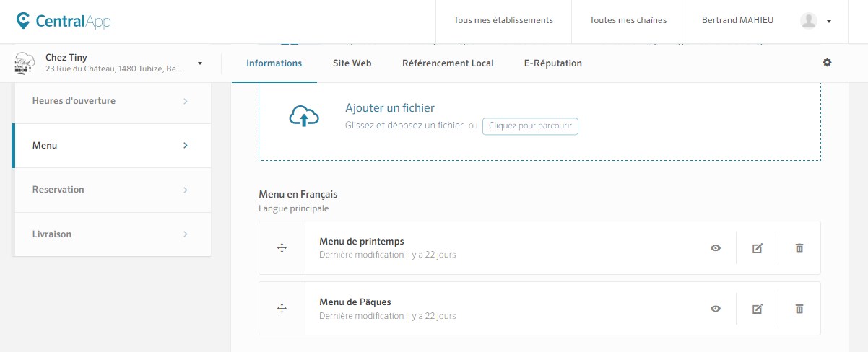The width and height of the screenshot is (868, 352).
Task: Expand the Heures d'ouverture section
Action: (111, 101)
